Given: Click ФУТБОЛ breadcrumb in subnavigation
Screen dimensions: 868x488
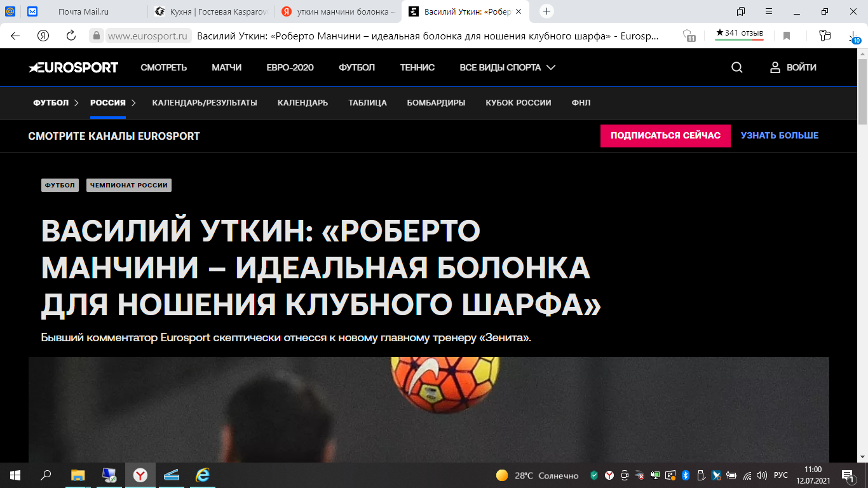Looking at the screenshot, I should pyautogui.click(x=51, y=102).
